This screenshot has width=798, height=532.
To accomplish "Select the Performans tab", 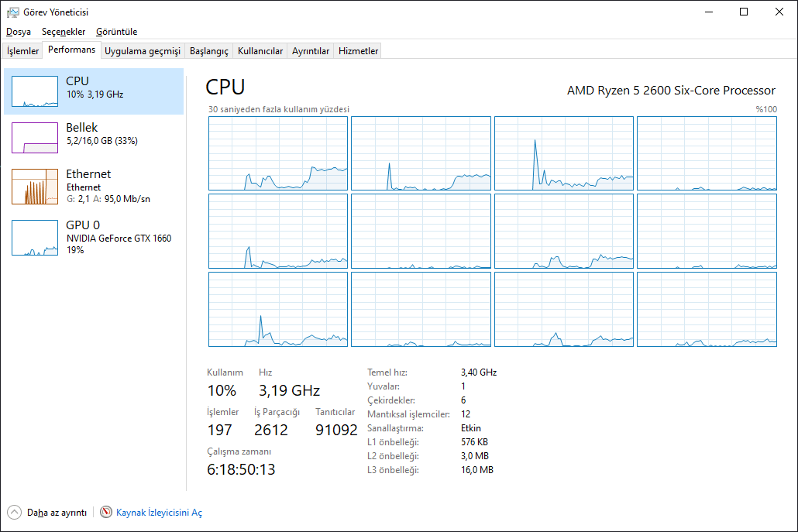I will pos(71,50).
